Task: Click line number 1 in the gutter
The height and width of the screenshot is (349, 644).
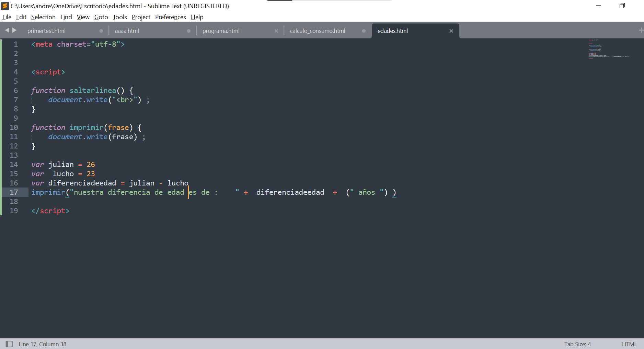Action: pos(16,44)
